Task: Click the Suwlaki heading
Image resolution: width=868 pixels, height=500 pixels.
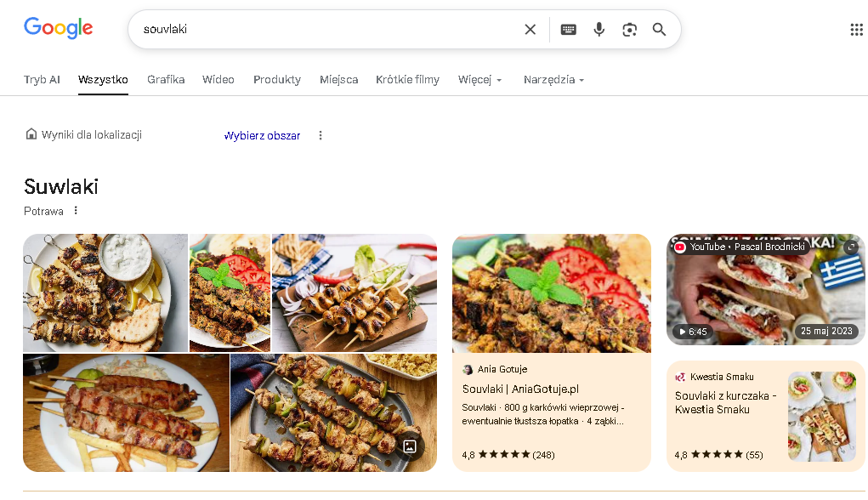Action: click(61, 186)
